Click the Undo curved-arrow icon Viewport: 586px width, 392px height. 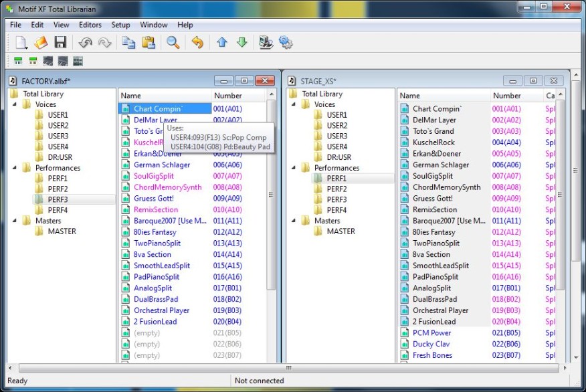(x=85, y=43)
